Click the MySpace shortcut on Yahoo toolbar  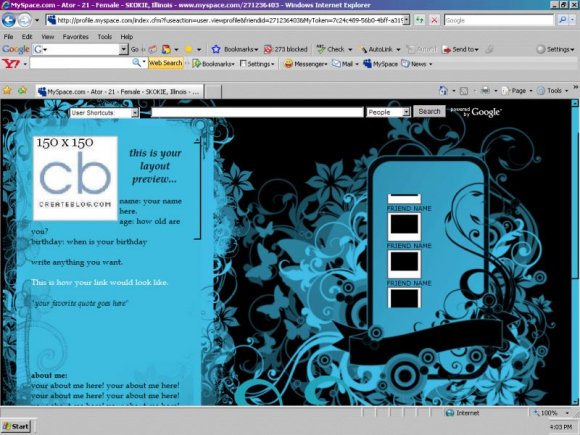380,64
